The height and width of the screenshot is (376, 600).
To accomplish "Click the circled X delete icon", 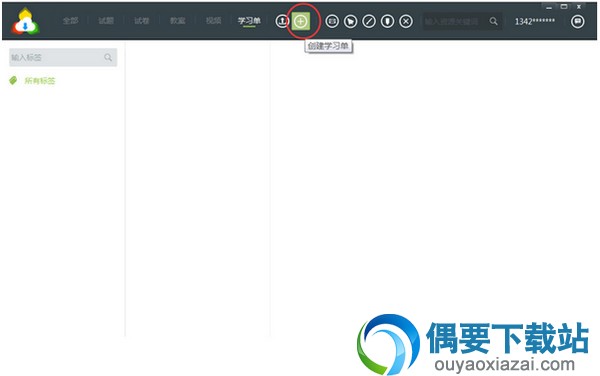I will [x=406, y=21].
